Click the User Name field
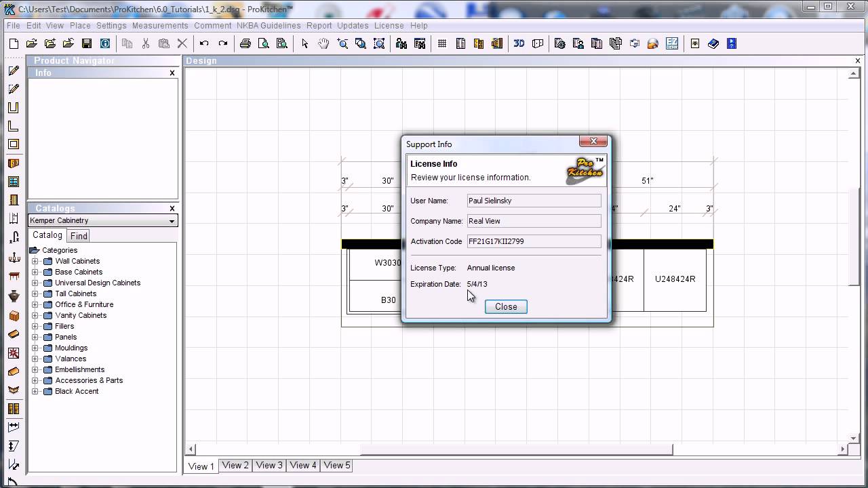The height and width of the screenshot is (488, 868). pos(534,201)
